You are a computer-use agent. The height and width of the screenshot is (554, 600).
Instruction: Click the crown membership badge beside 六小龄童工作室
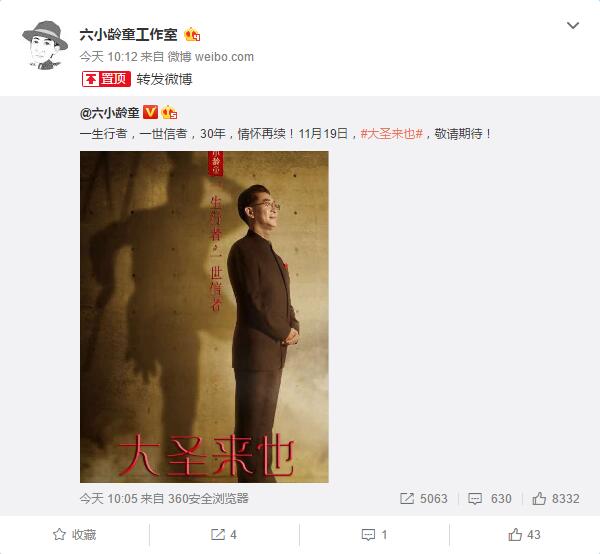(192, 35)
